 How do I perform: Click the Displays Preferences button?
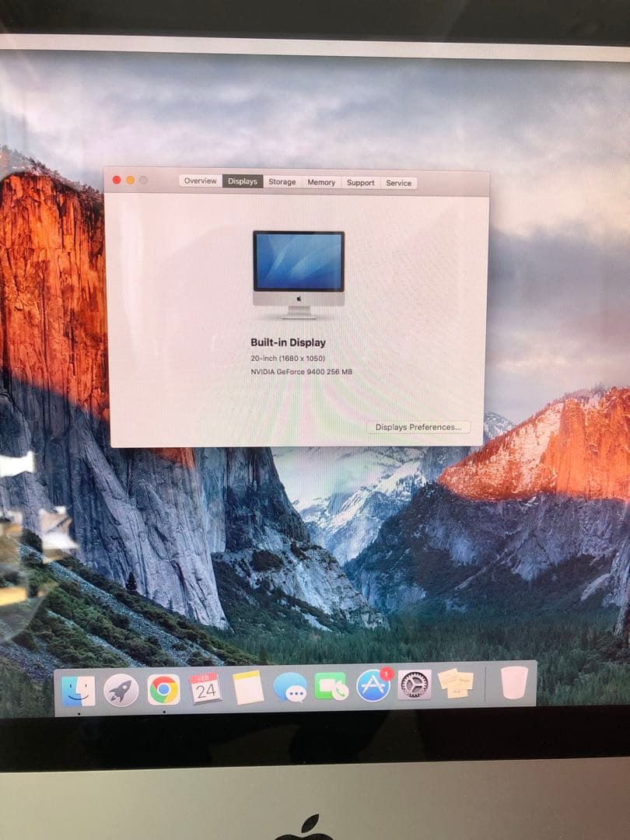pos(419,426)
